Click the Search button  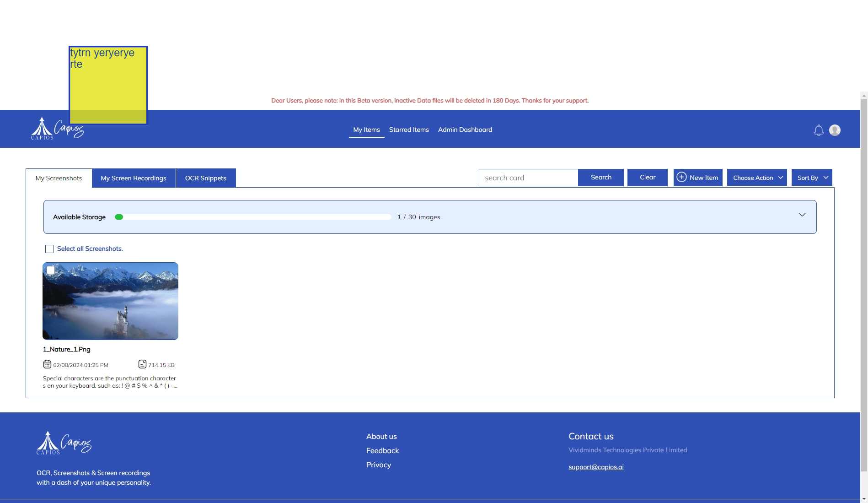click(601, 178)
